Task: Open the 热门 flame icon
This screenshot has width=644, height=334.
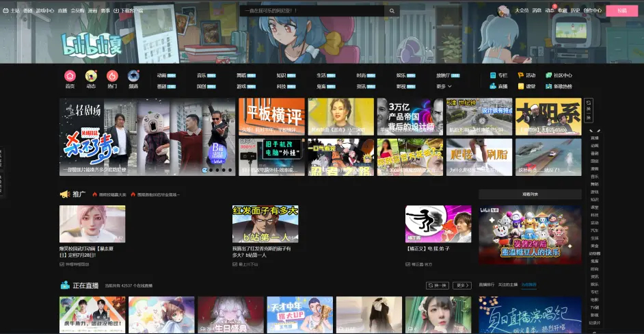Action: tap(112, 76)
